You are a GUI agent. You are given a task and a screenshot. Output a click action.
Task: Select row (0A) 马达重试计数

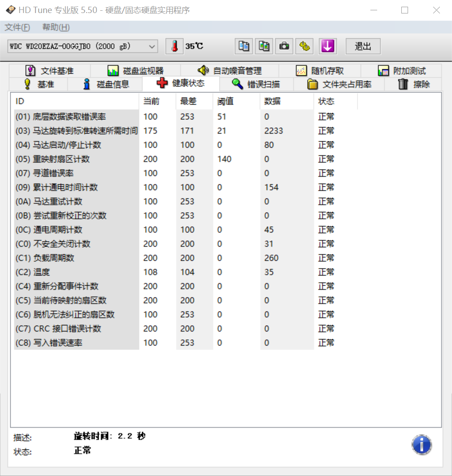[x=185, y=201]
